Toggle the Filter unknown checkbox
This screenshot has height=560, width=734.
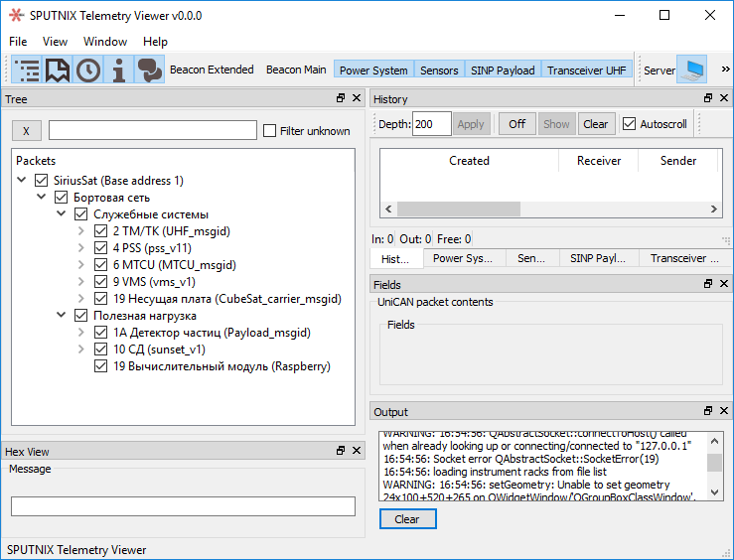[x=269, y=130]
